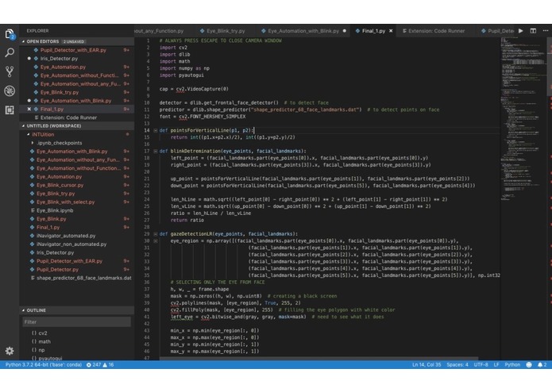The width and height of the screenshot is (552, 392).
Task: Change language mode Python in status bar
Action: pos(512,365)
